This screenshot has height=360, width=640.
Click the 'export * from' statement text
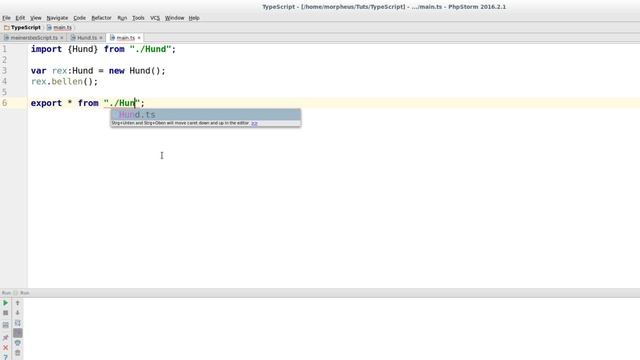64,103
